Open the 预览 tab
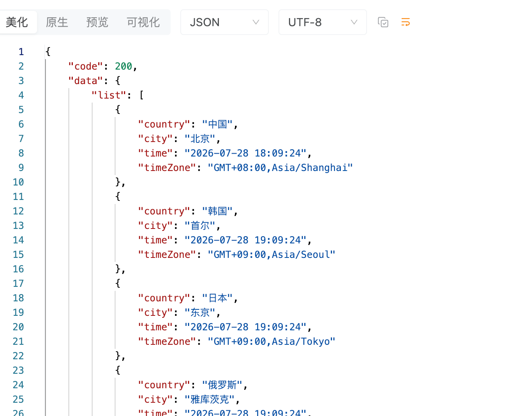532x416 pixels. click(97, 22)
